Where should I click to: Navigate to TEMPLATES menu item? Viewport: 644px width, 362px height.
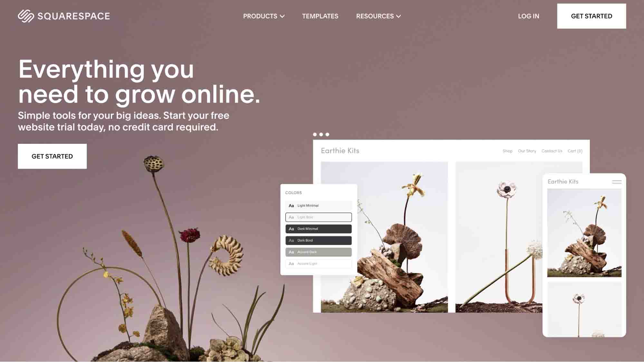[x=320, y=16]
